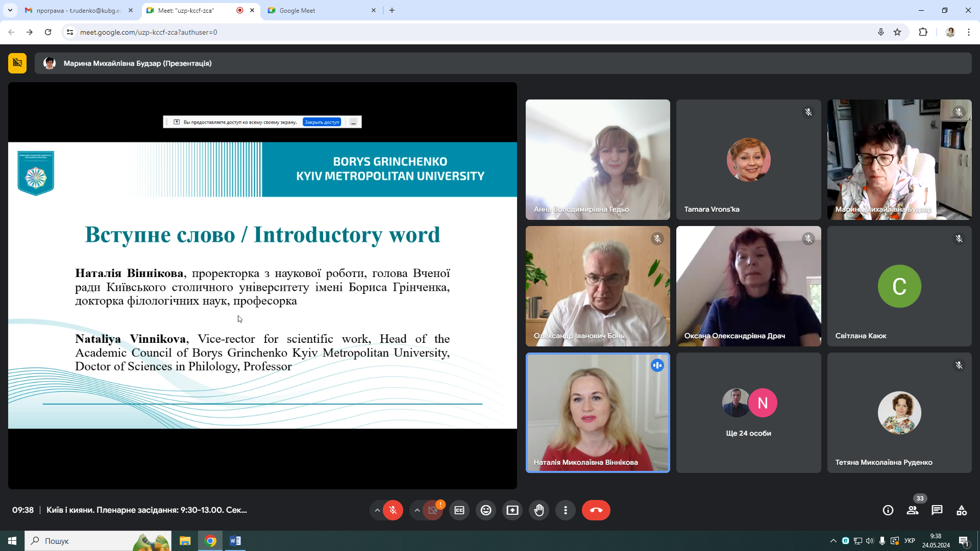Open 'Ще 24 особи' participants tile
Screen dimensions: 980x551
748,412
